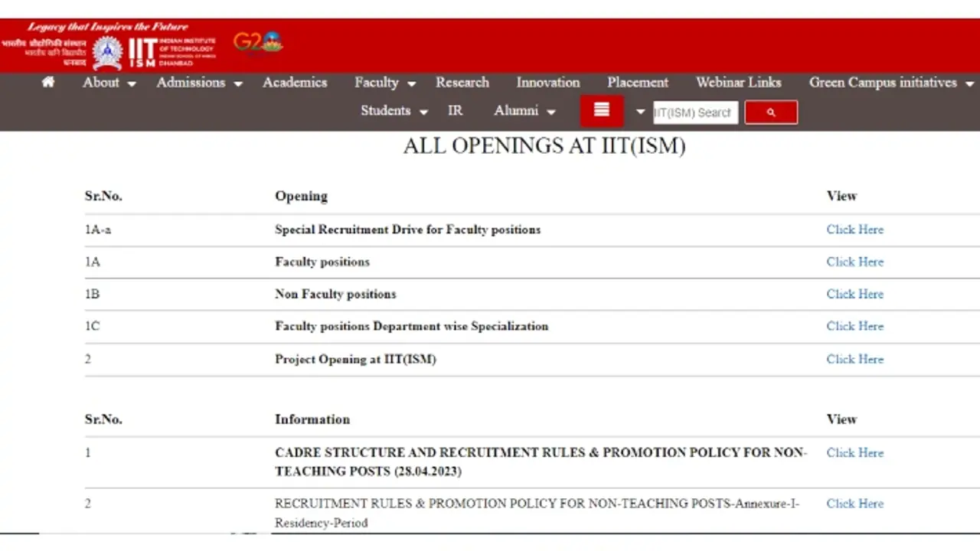This screenshot has width=980, height=551.
Task: Expand Green Campus initiatives dropdown
Action: coord(891,83)
